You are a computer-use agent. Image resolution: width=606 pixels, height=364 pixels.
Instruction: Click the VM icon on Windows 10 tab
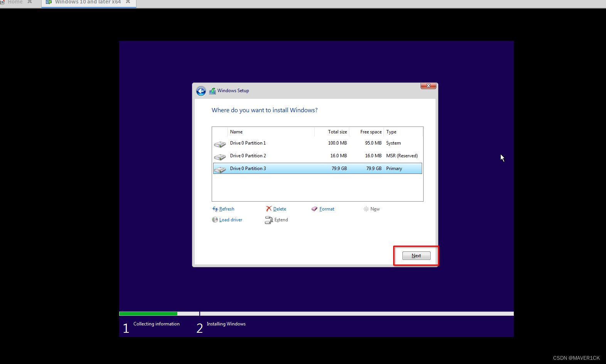coord(49,2)
